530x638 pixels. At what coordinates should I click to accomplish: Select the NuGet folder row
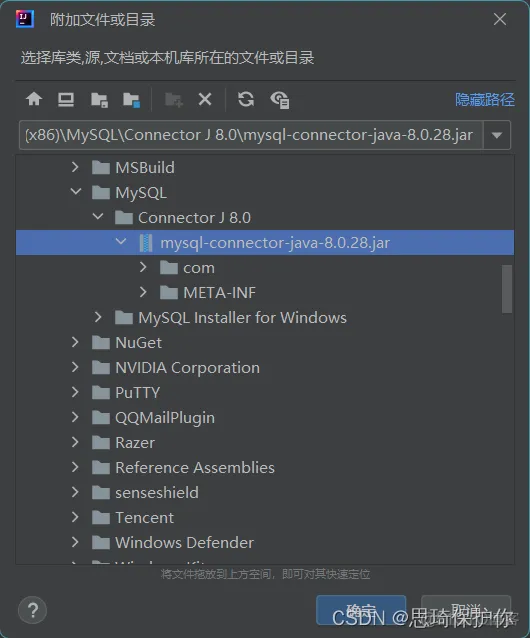(265, 343)
